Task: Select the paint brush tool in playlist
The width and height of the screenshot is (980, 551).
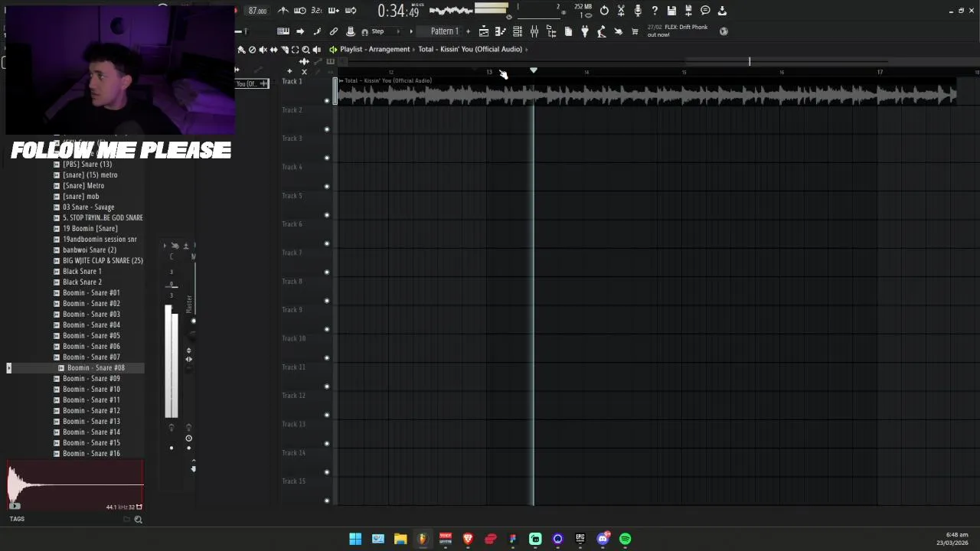Action: click(241, 49)
